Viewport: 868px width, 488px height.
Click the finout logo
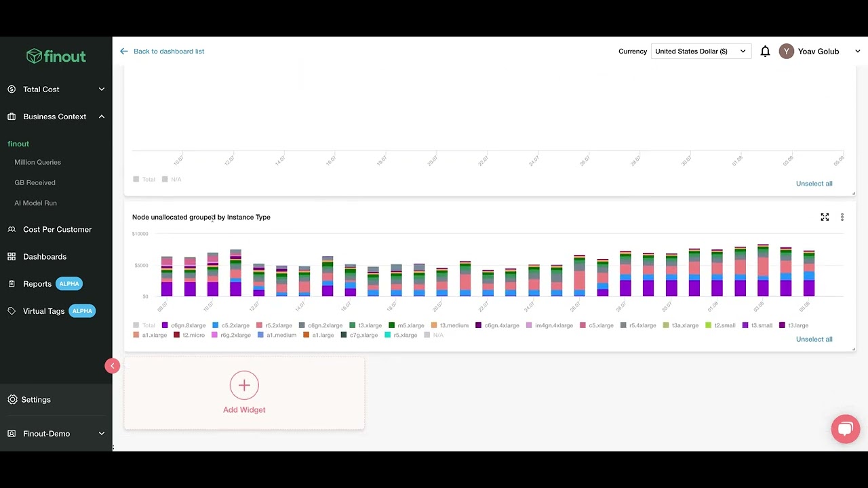[56, 56]
